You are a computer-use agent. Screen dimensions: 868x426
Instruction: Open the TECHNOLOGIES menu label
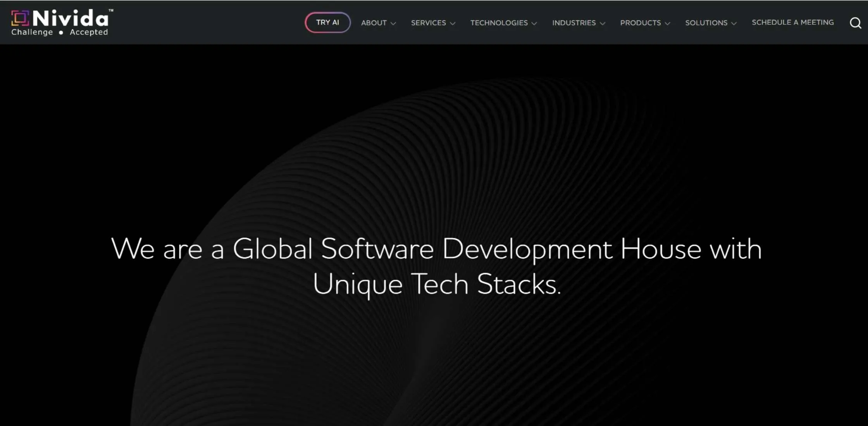(x=499, y=23)
